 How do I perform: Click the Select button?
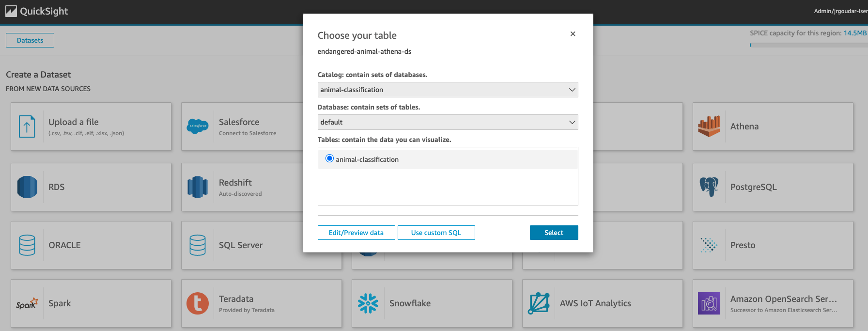(554, 233)
